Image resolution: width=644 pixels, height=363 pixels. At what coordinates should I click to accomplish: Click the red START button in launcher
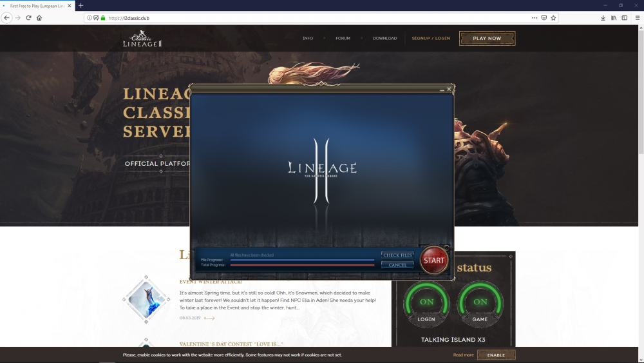click(433, 260)
